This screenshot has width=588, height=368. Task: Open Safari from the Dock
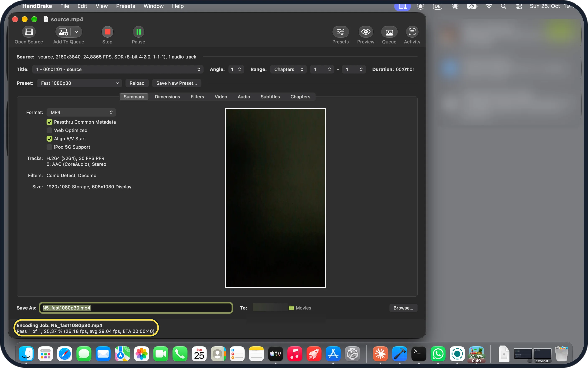pos(65,354)
